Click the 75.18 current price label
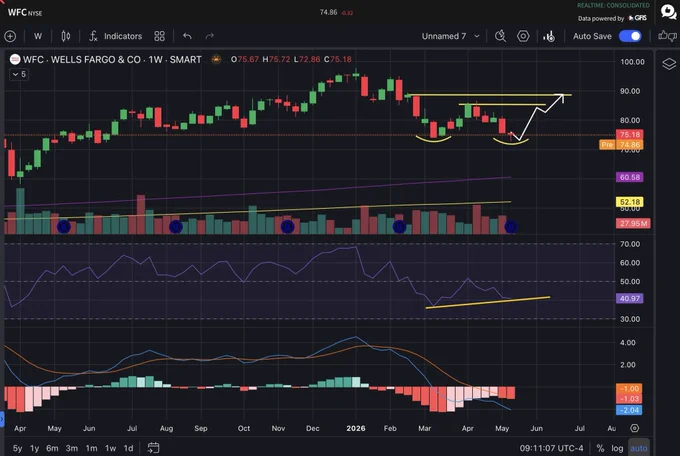Screen dimensions: 680x456 629,135
